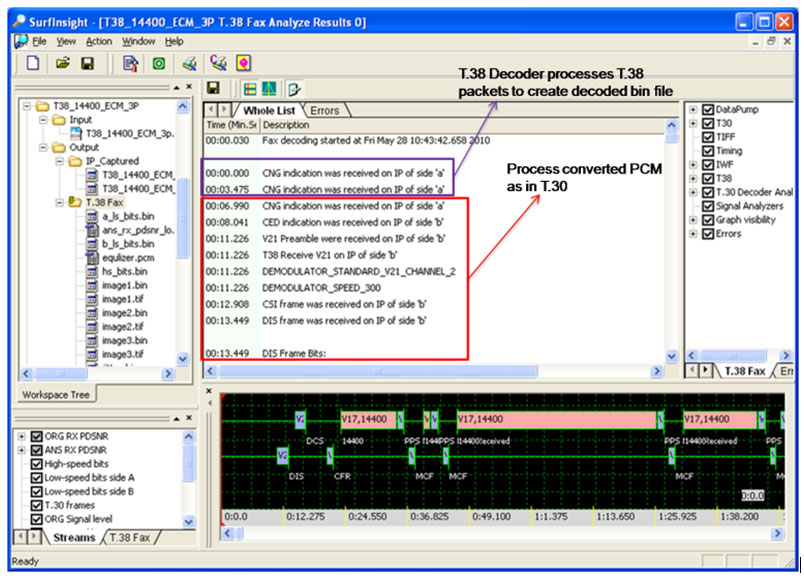Viewport: 804px width, 578px height.
Task: Click the green square toolbar icon
Action: click(158, 64)
